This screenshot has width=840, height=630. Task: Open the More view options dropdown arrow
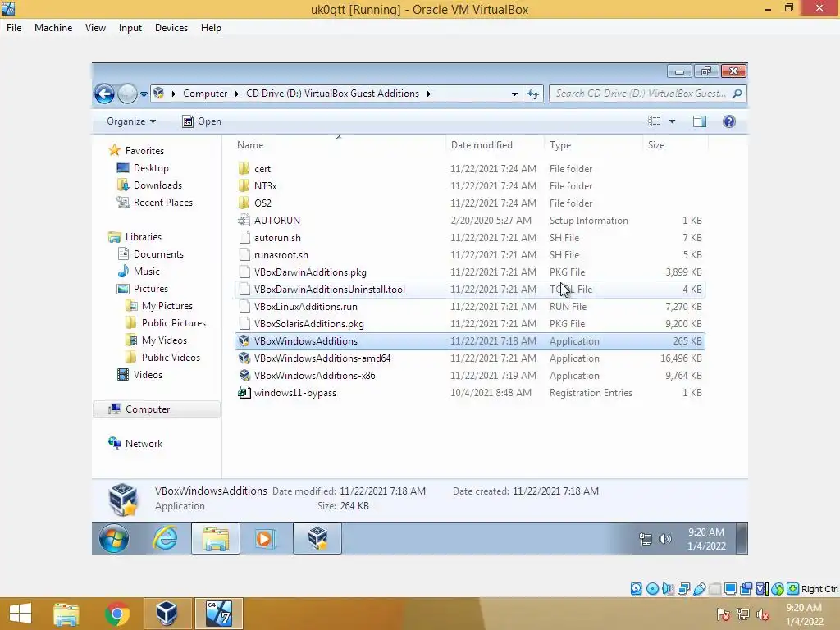[672, 121]
